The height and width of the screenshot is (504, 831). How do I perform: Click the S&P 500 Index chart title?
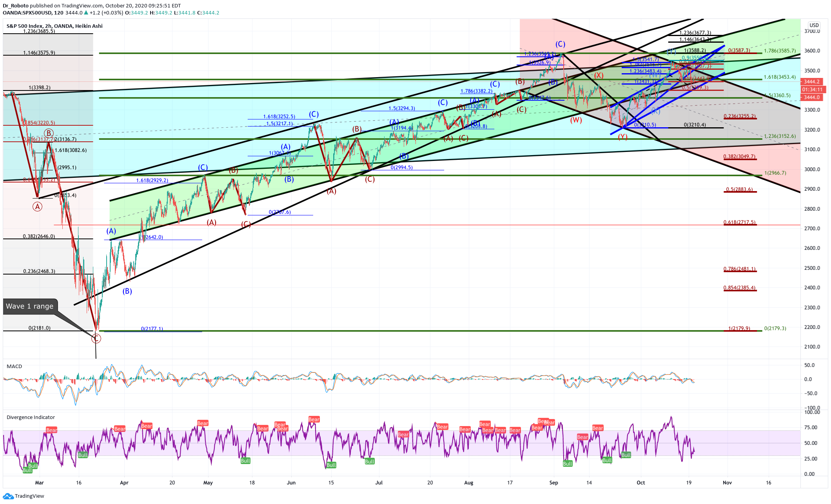pos(54,26)
